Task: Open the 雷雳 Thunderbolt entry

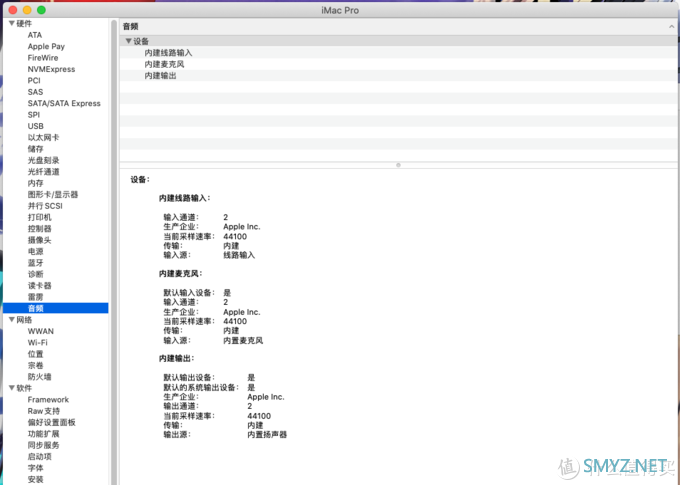Action: (x=36, y=297)
